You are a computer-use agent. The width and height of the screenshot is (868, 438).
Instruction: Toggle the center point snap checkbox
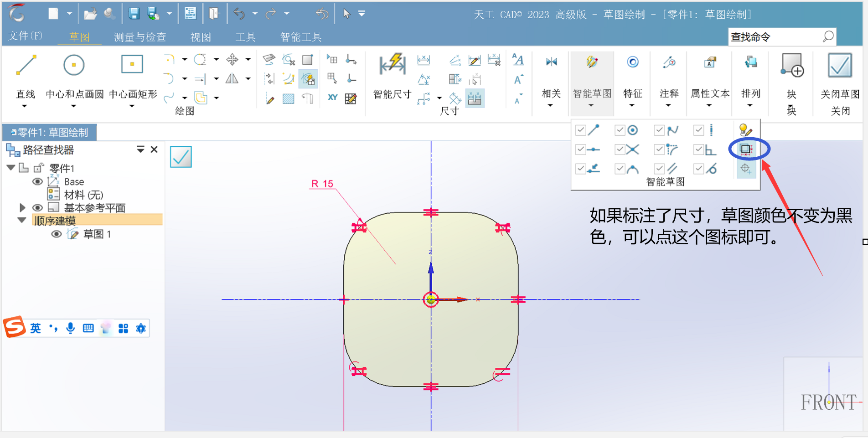tap(620, 130)
